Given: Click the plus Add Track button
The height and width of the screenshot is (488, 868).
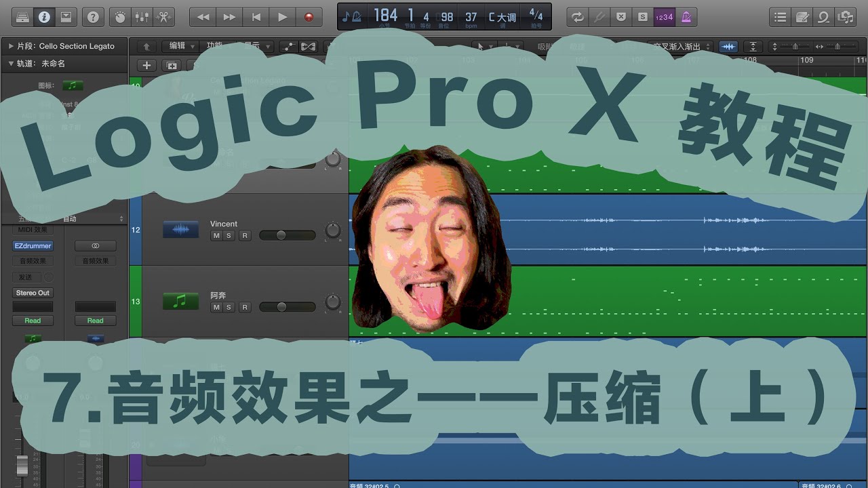Looking at the screenshot, I should click(146, 65).
